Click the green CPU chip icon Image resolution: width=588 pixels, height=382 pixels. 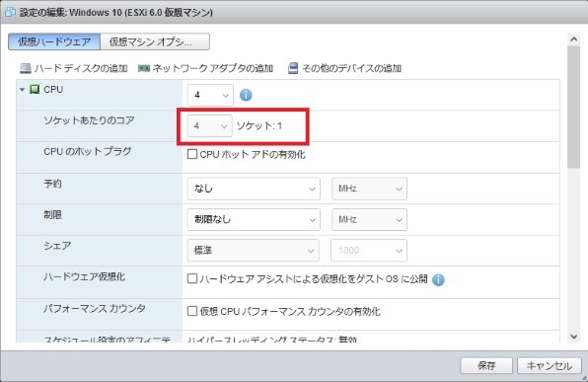click(35, 90)
